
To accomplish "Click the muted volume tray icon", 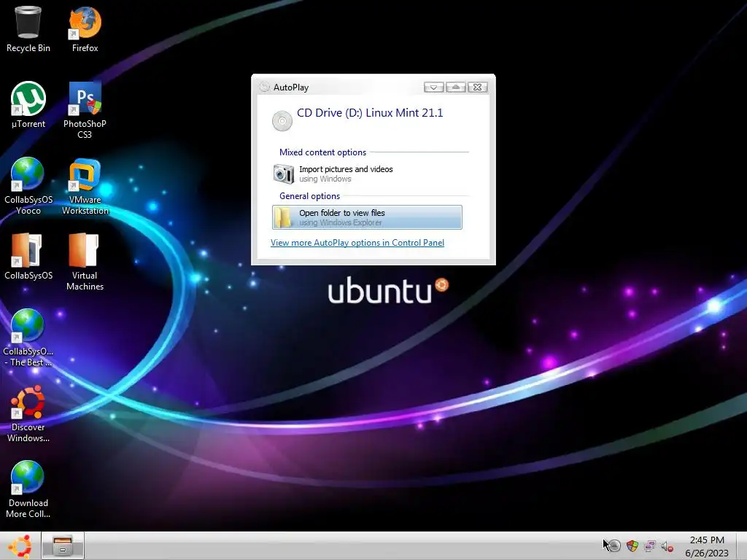I will tap(667, 546).
